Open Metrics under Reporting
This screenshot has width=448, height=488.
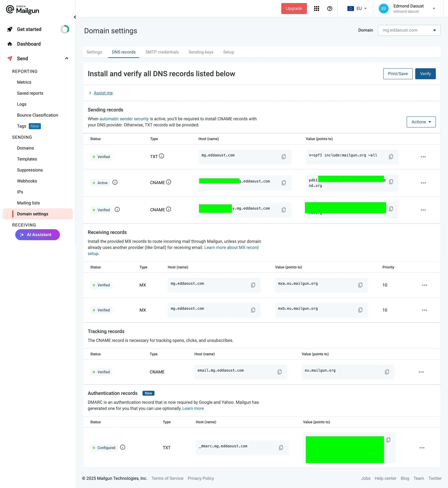pyautogui.click(x=24, y=82)
